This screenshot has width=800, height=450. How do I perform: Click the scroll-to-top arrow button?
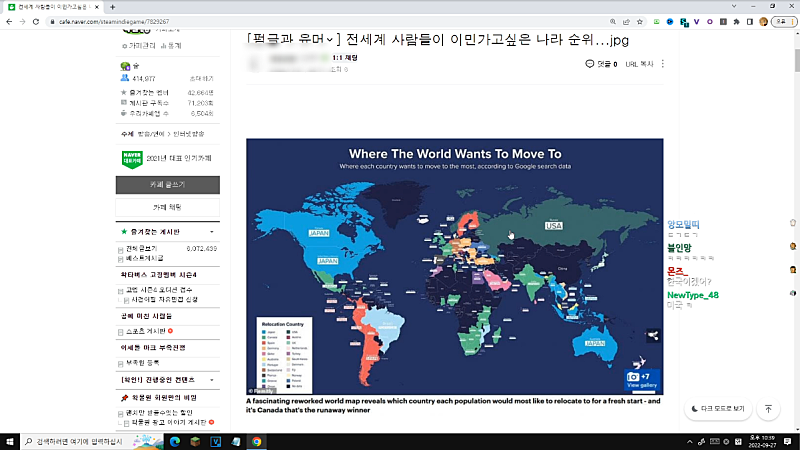tap(768, 409)
